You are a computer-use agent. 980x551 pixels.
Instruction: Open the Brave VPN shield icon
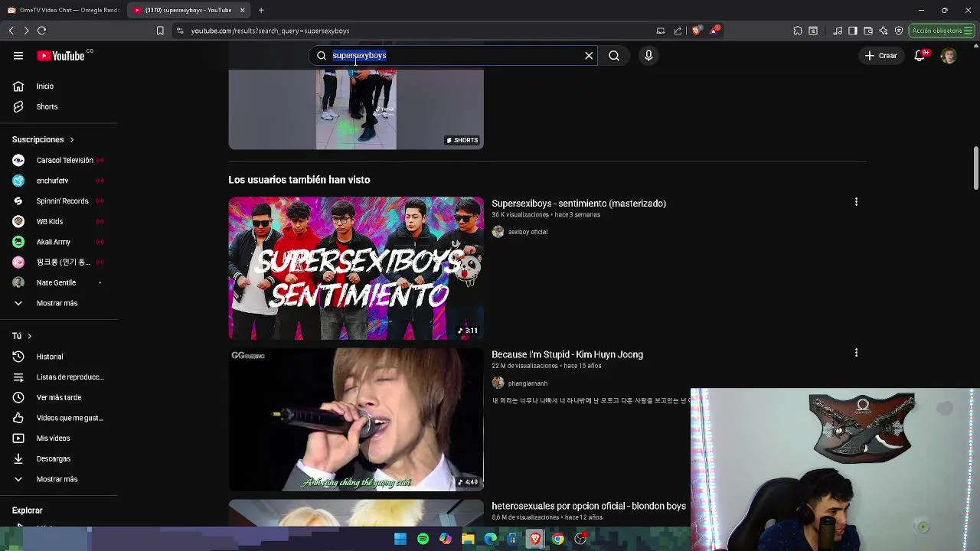pos(899,31)
